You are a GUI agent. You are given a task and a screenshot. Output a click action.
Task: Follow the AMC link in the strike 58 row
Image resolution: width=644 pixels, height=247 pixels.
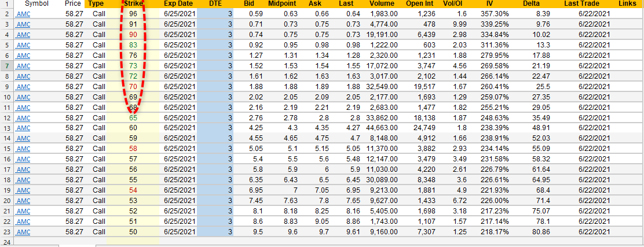coord(23,149)
